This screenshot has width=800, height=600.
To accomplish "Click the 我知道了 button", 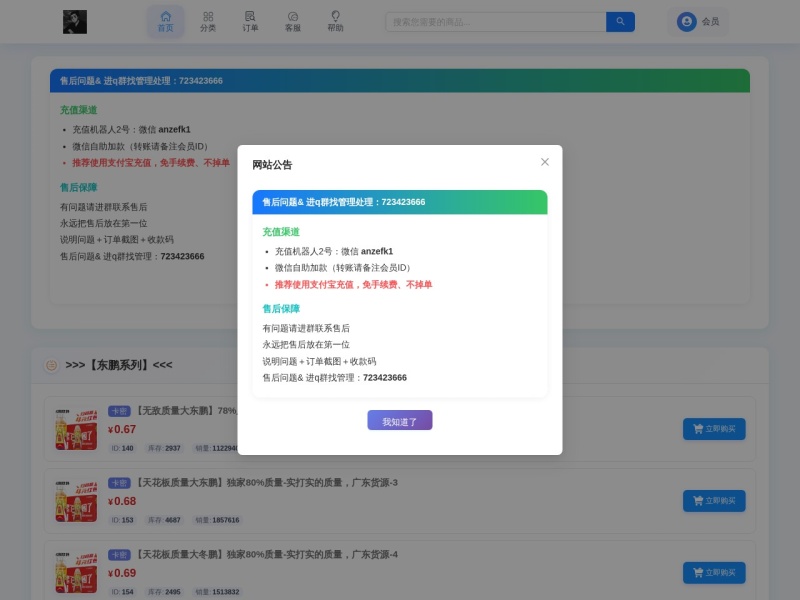I will tap(399, 420).
